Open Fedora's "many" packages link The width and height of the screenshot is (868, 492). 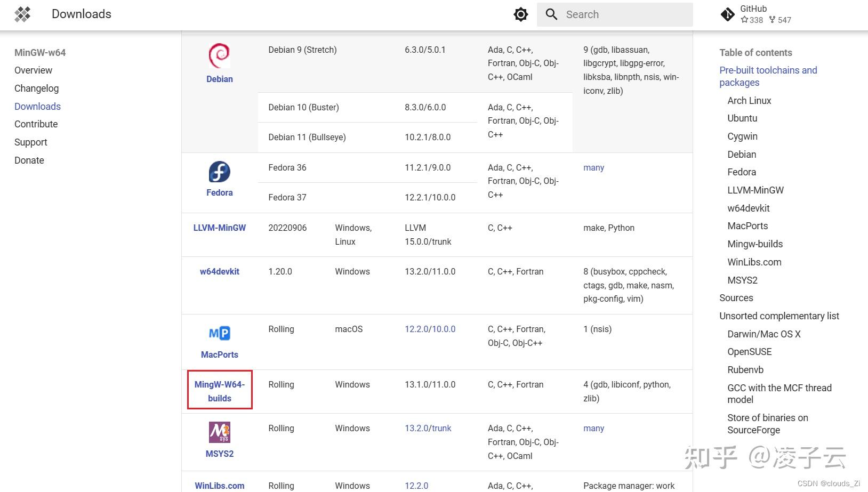(593, 167)
